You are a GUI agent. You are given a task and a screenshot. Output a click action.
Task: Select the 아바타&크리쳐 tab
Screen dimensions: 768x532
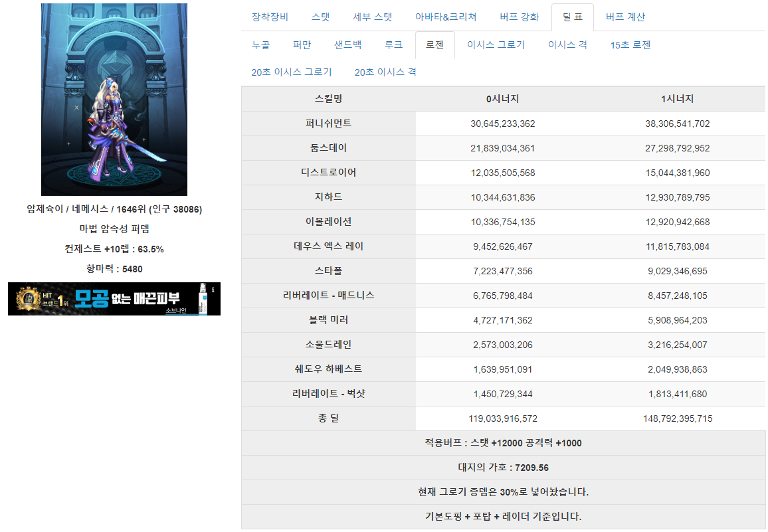pos(445,17)
